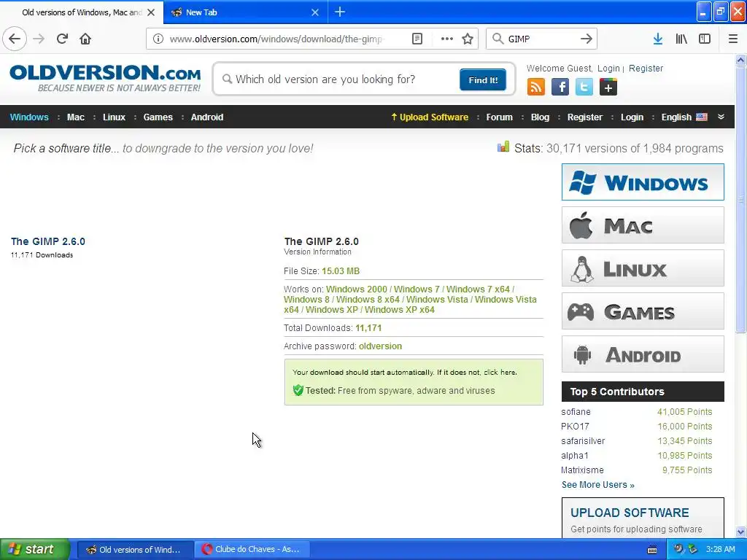Open the Blog nav link
Screen dimensions: 747x560
(540, 117)
